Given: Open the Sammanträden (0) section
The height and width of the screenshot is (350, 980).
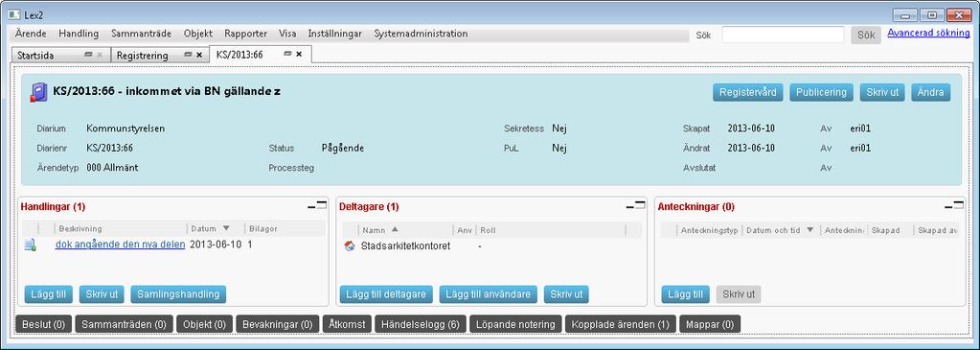Looking at the screenshot, I should pyautogui.click(x=124, y=324).
